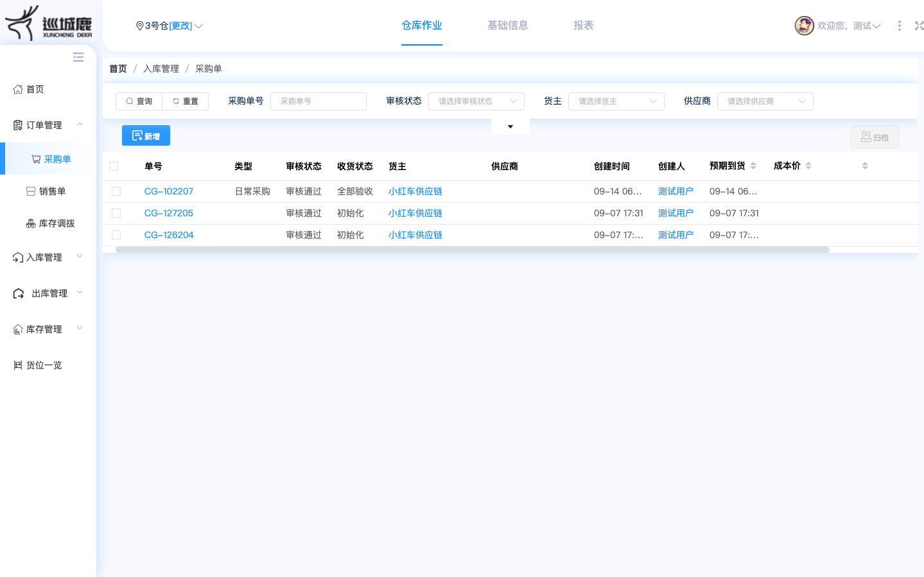Click 测试用户 in the CG-127205 row
The width and height of the screenshot is (924, 577).
676,213
